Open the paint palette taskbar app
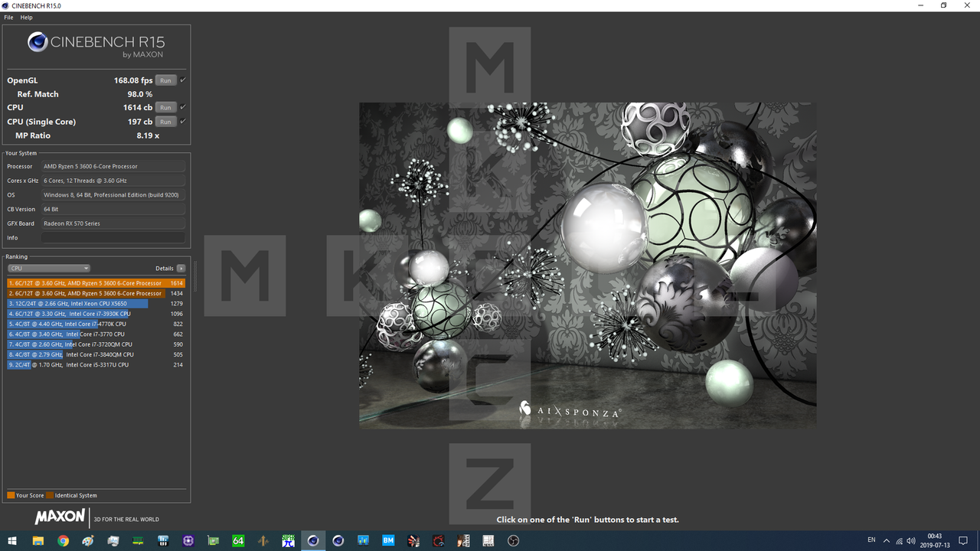 coord(88,540)
